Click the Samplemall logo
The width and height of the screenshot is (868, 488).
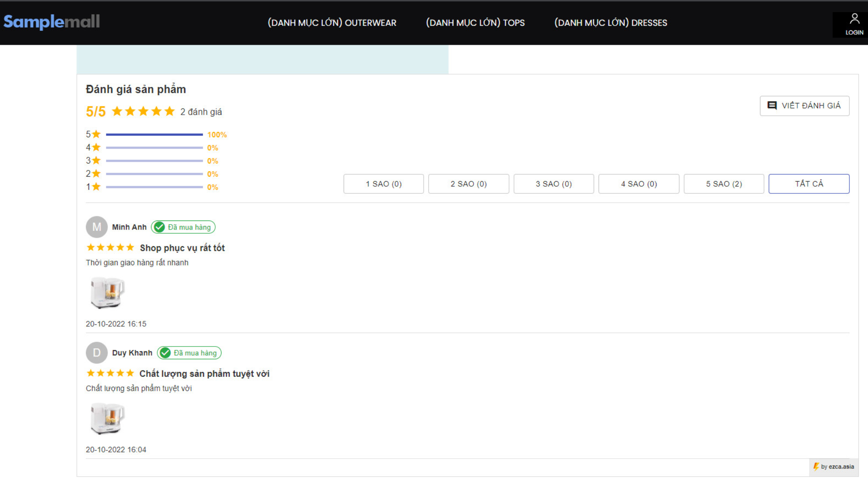(x=52, y=22)
